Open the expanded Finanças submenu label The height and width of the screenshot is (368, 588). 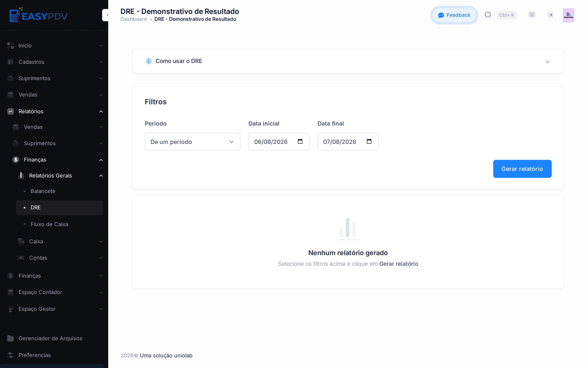35,160
